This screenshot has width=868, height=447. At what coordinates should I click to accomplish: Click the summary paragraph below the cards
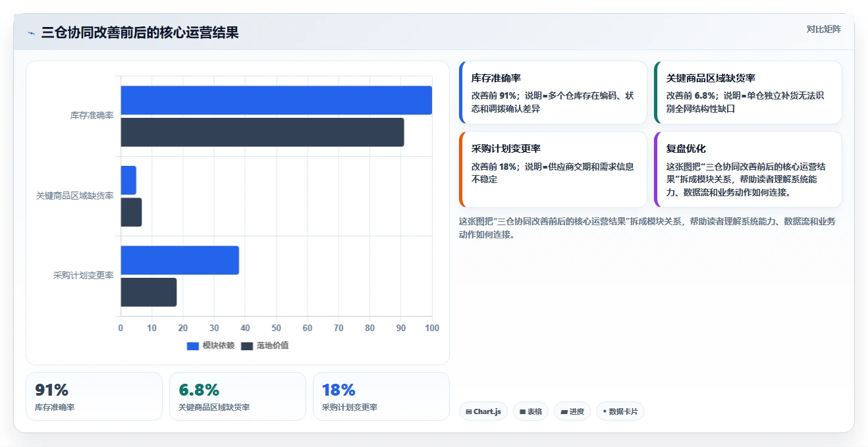pyautogui.click(x=647, y=228)
